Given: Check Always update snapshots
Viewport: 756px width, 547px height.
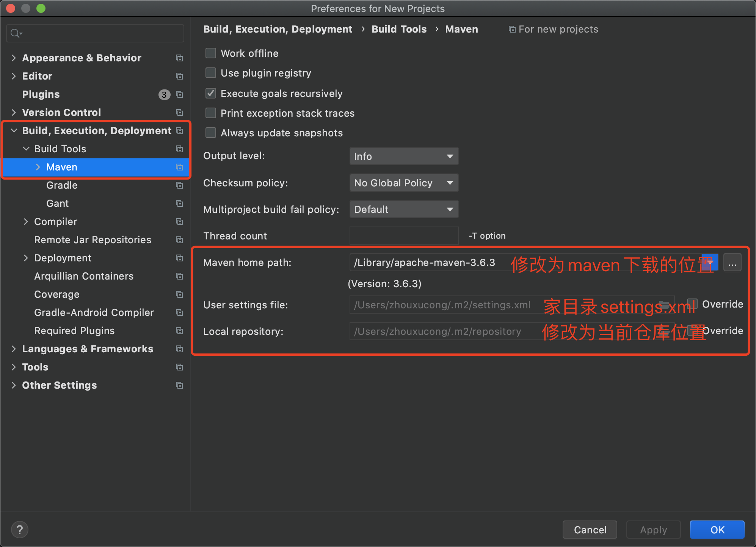Looking at the screenshot, I should pyautogui.click(x=211, y=133).
